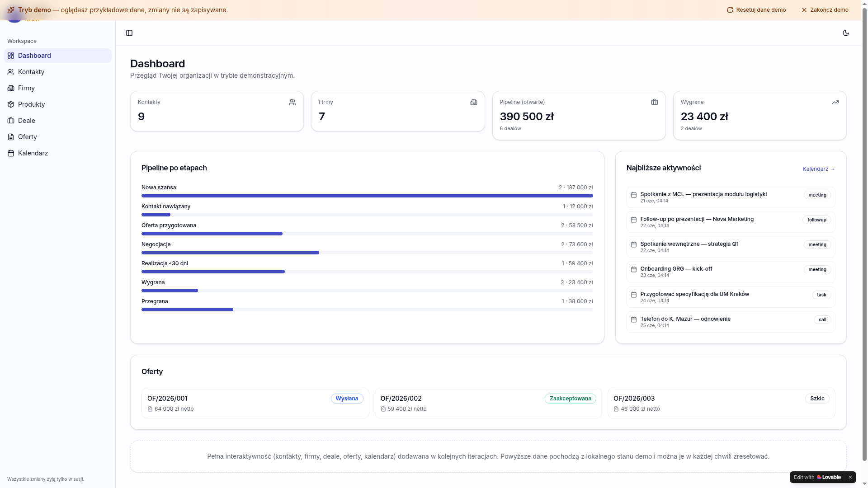This screenshot has height=488, width=868.
Task: Open Kontakty in the sidebar
Action: (x=57, y=72)
